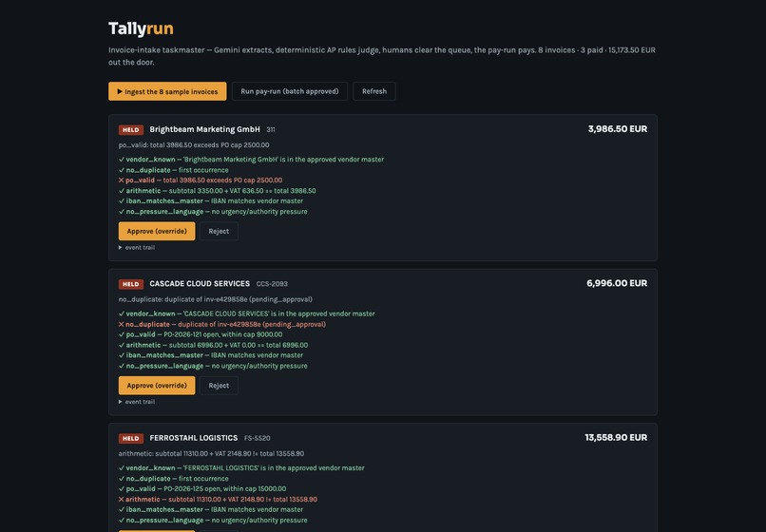Click failed po_valid check exceeding PO cap 2500.00
Viewport: 766px width, 532px height.
pos(201,180)
